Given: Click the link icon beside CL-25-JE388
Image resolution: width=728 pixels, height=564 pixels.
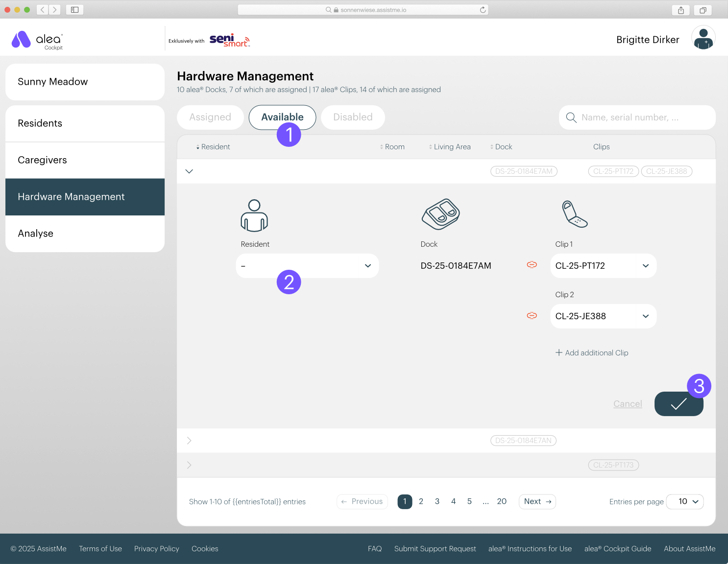Looking at the screenshot, I should pyautogui.click(x=532, y=316).
